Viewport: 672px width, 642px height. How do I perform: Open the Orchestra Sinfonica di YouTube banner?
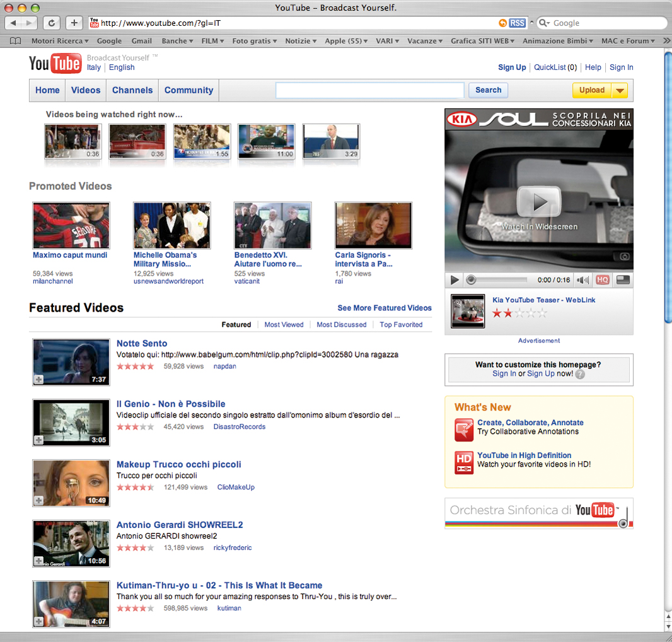tap(539, 513)
